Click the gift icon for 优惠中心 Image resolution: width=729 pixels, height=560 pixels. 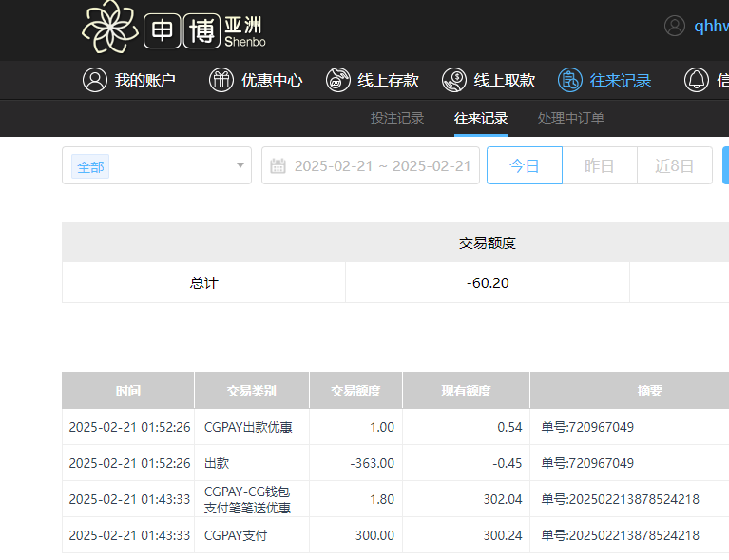(221, 80)
